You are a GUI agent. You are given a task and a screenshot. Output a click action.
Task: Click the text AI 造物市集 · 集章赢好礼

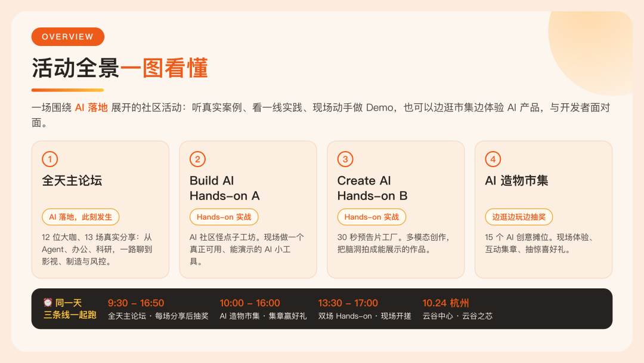264,316
